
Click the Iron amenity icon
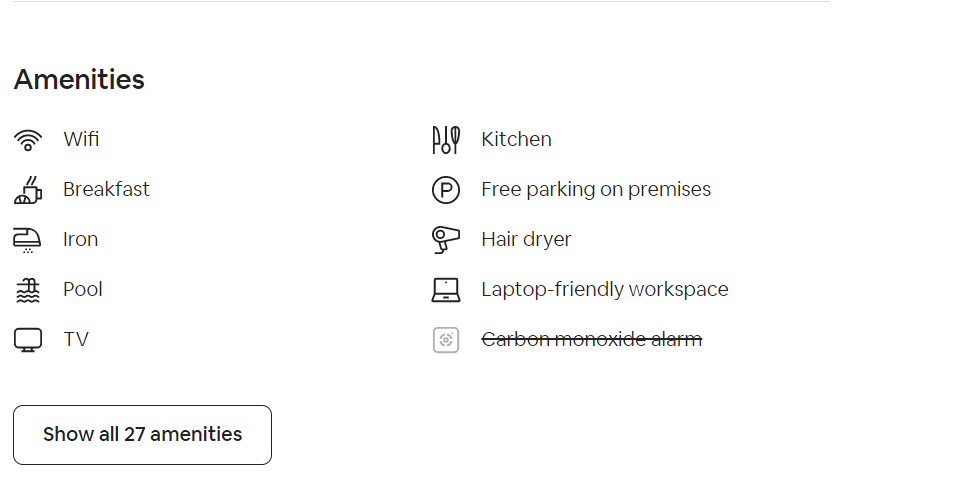coord(28,240)
